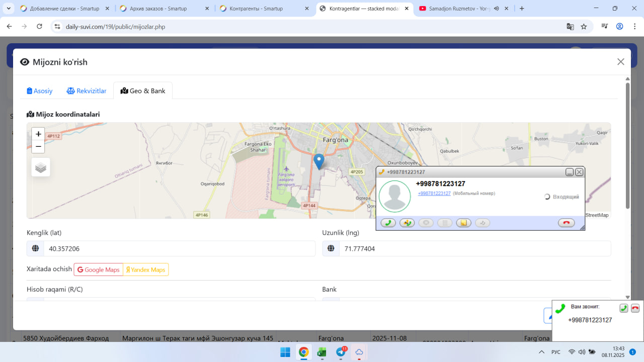Zoom out on the map
Image resolution: width=644 pixels, height=362 pixels.
[38, 146]
